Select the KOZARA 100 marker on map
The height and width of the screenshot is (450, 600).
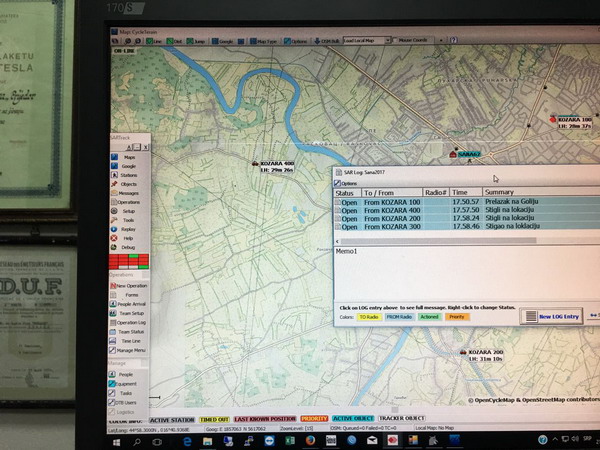(x=552, y=120)
